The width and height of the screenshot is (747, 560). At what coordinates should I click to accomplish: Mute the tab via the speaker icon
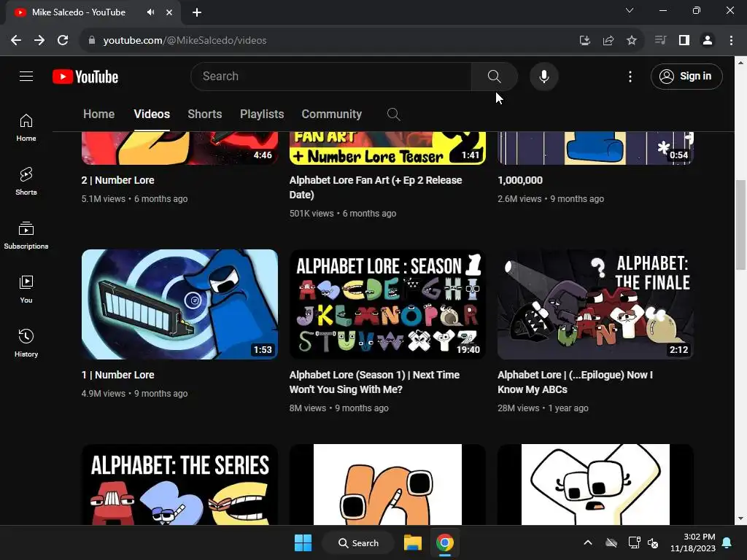[x=150, y=12]
